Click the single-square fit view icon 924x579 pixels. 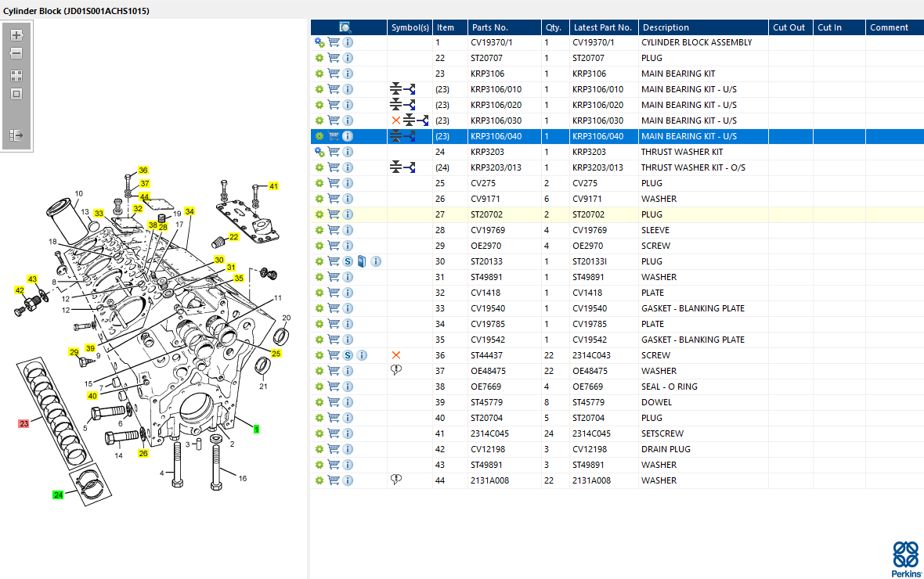(x=16, y=94)
